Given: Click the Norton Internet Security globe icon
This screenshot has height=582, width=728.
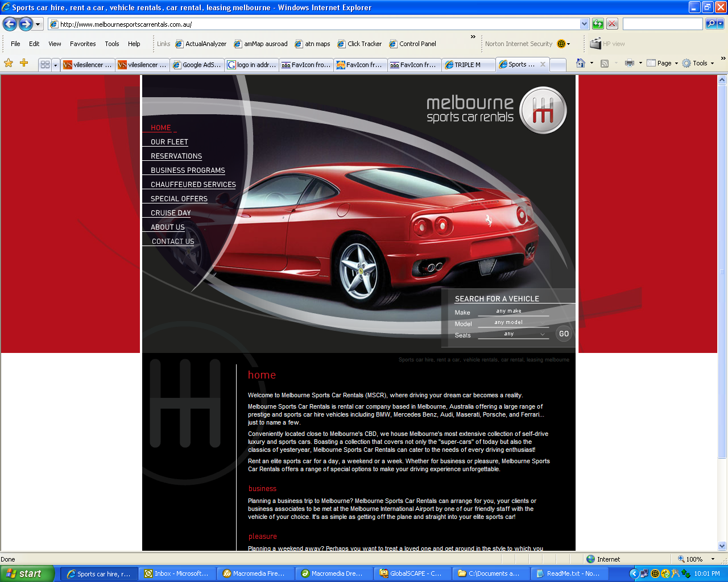Looking at the screenshot, I should (x=561, y=44).
